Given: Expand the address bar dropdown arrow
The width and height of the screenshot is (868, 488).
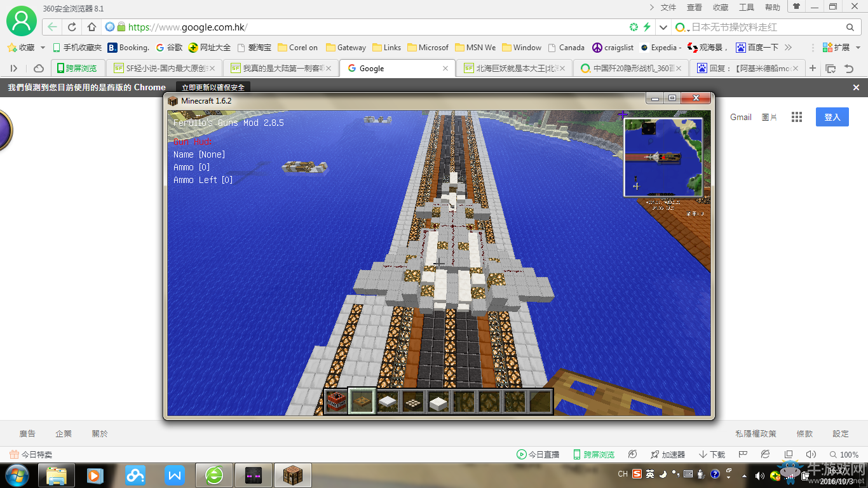Looking at the screenshot, I should click(663, 27).
